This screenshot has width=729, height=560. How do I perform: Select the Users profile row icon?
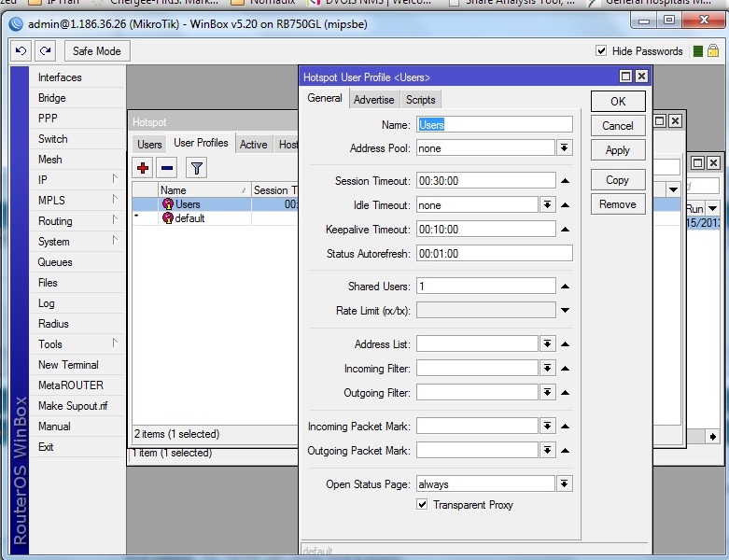(x=167, y=204)
